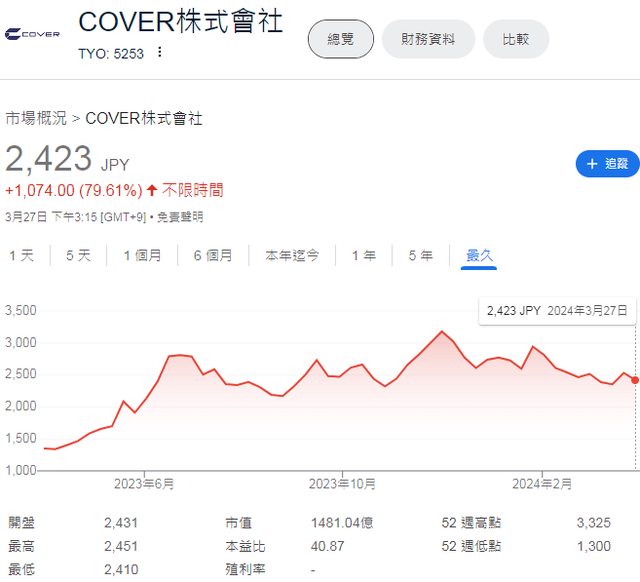Click the 追蹤 follow button
The height and width of the screenshot is (582, 640).
click(x=607, y=164)
